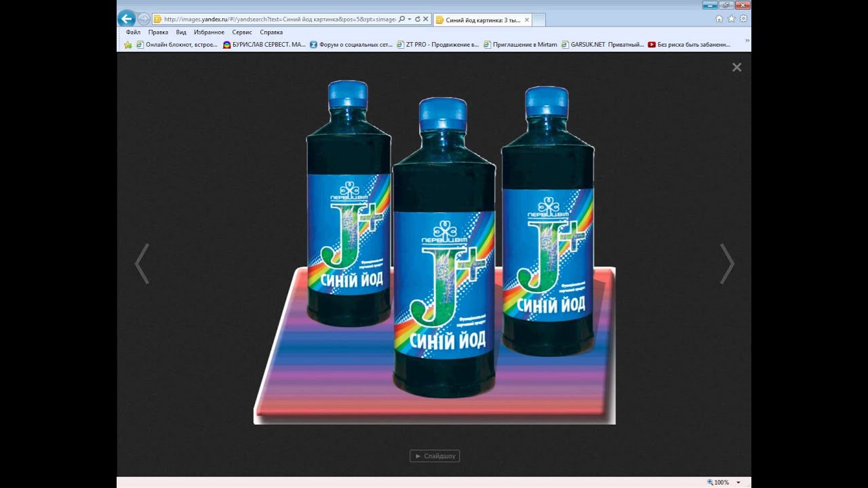Open 'Без риска быть забаненн' YouTube bookmark
Viewport: 868px width, 488px height.
[x=689, y=45]
